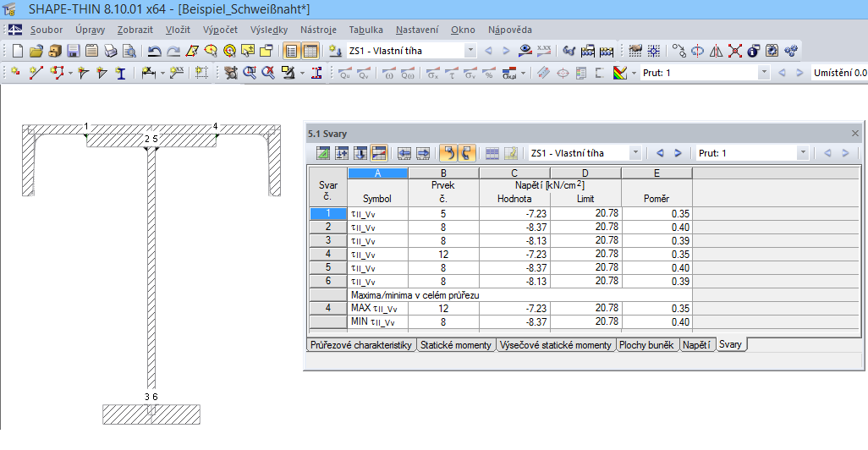Open print preview magnifier page icon
868x450 pixels.
coord(129,51)
